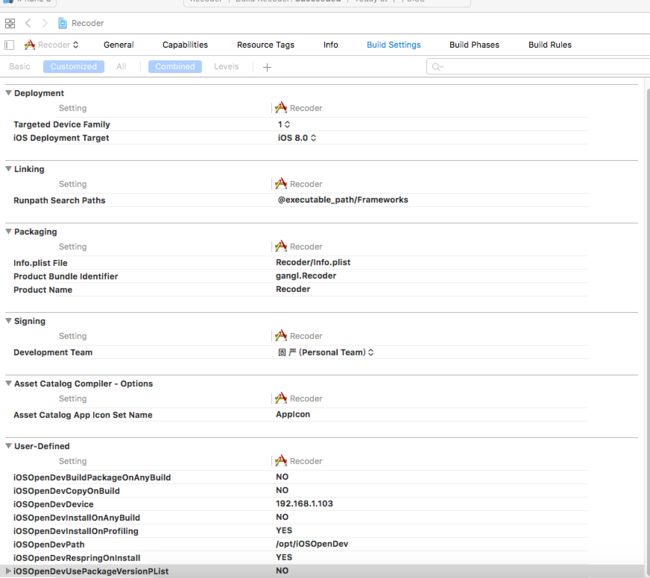Select the Customized settings filter
This screenshot has width=650, height=578.
pyautogui.click(x=74, y=66)
